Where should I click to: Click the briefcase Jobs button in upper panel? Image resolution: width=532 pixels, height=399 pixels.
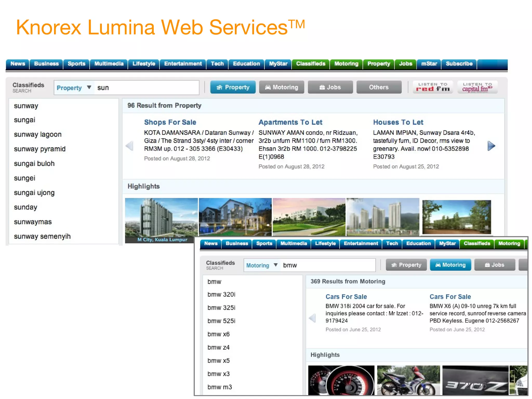coord(330,87)
